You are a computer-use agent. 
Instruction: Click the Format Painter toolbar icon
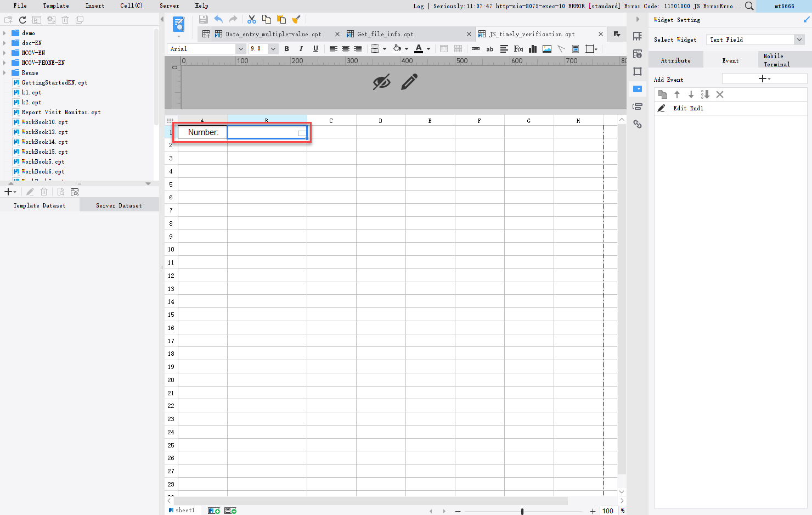[x=296, y=19]
